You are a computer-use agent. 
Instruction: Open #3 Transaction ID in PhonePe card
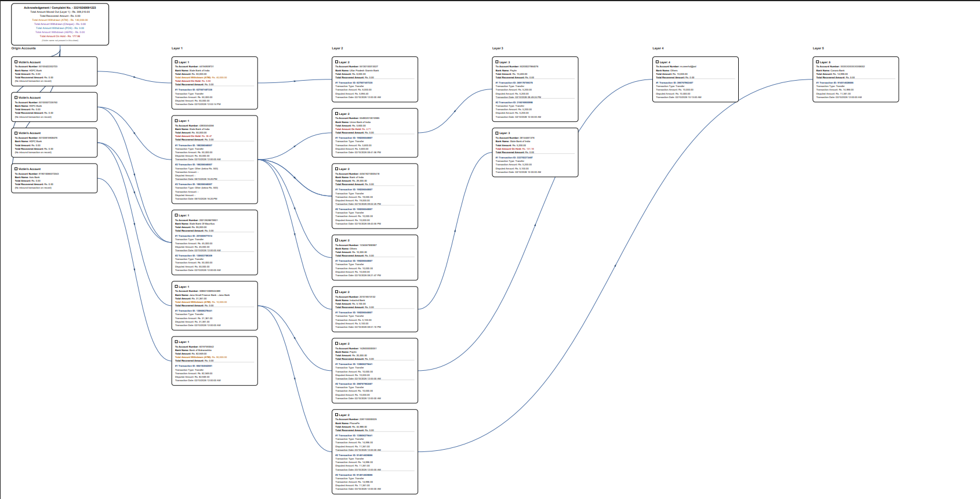click(354, 475)
